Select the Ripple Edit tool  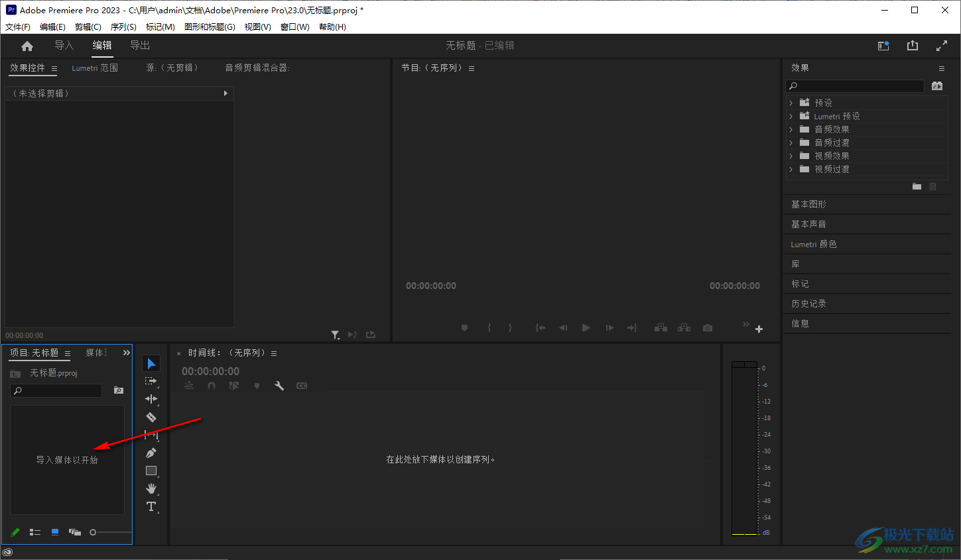click(151, 399)
